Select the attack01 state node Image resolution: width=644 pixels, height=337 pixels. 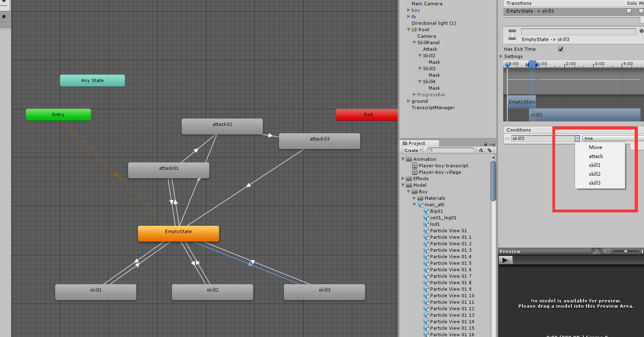pos(169,170)
